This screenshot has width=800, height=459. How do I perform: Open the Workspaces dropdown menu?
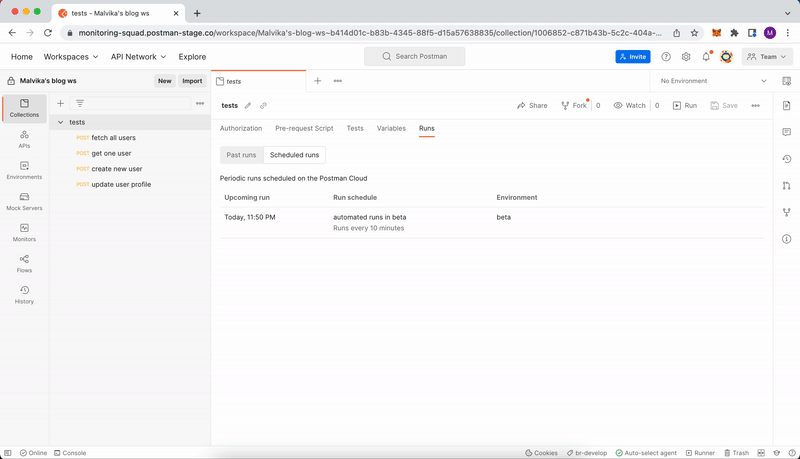tap(70, 57)
